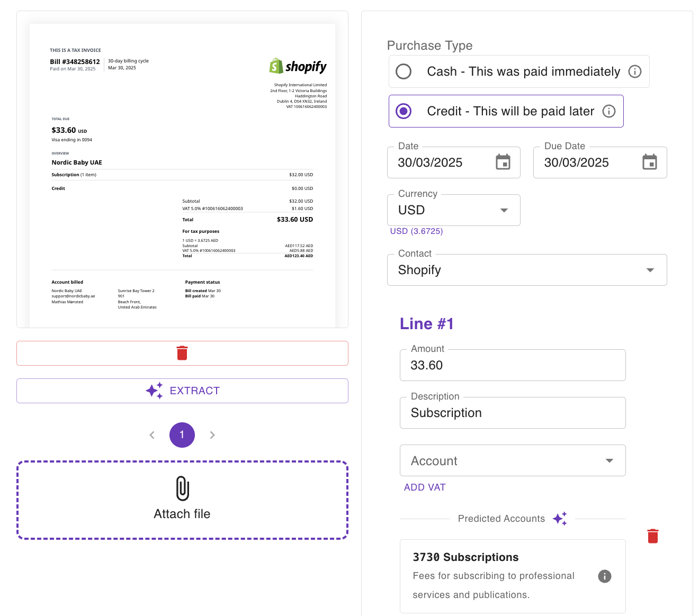Expand the Currency USD dropdown
The width and height of the screenshot is (699, 616).
[x=504, y=210]
